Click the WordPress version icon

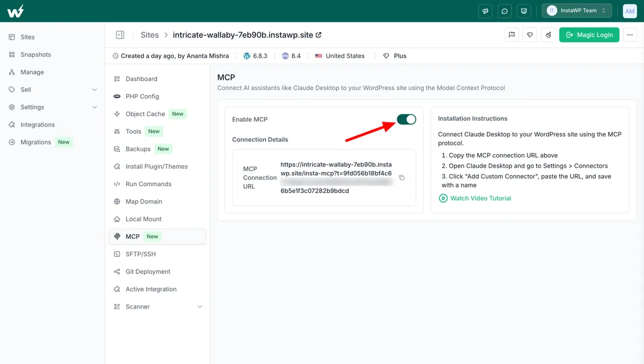point(247,56)
